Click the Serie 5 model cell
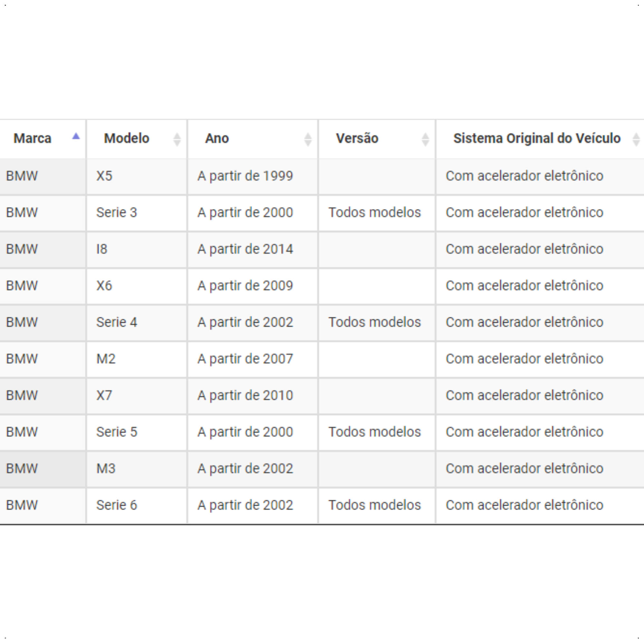This screenshot has width=644, height=644. [x=137, y=432]
